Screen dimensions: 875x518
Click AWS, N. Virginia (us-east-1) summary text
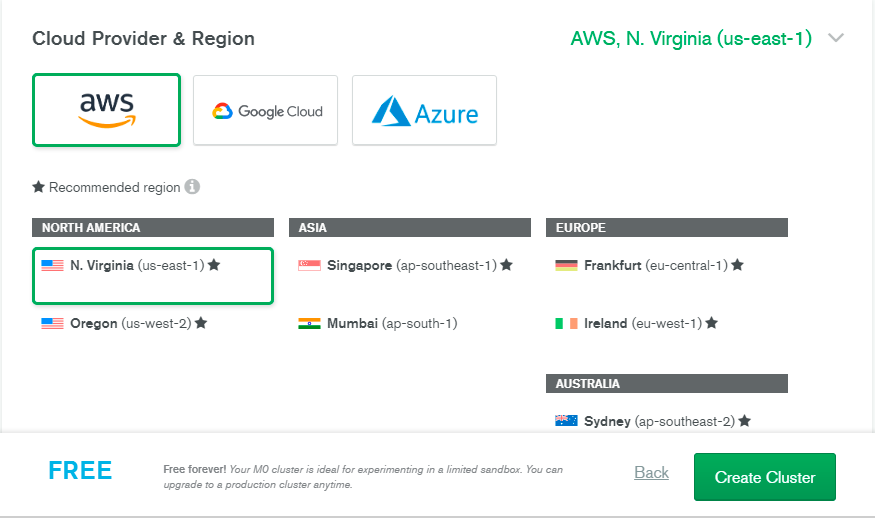691,39
